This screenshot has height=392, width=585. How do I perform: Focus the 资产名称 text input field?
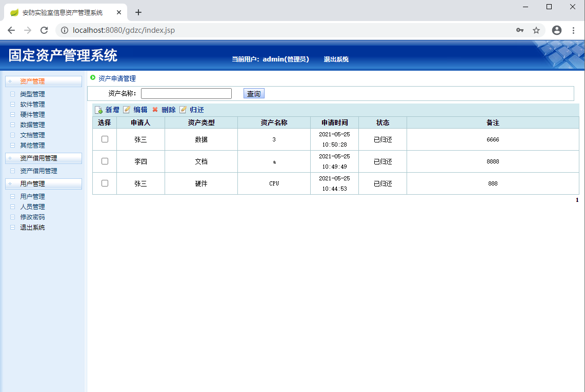(x=186, y=94)
